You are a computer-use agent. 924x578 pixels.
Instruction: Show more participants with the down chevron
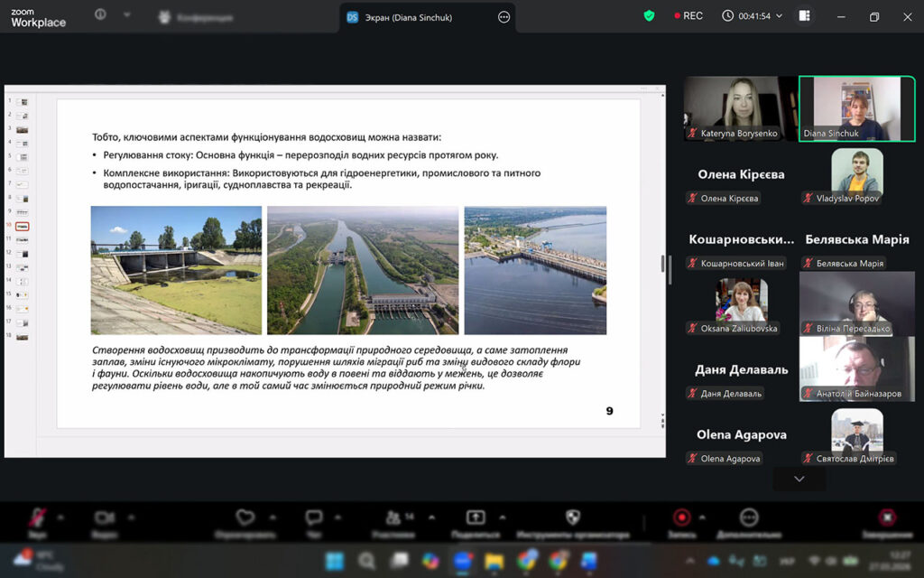point(799,479)
